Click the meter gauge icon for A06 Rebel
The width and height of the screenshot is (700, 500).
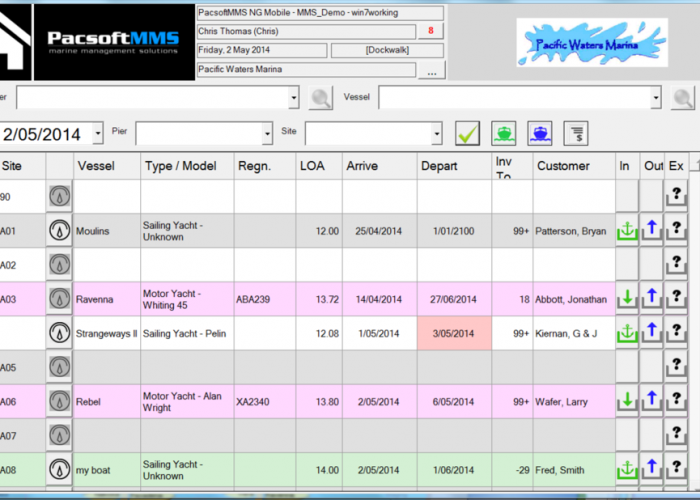point(59,401)
